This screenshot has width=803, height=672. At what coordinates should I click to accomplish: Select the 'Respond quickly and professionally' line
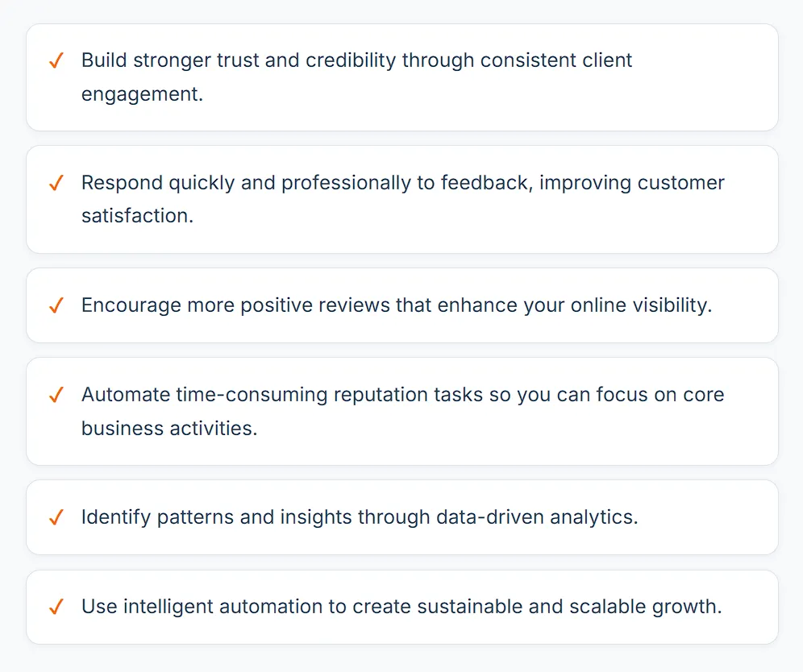coord(403,183)
